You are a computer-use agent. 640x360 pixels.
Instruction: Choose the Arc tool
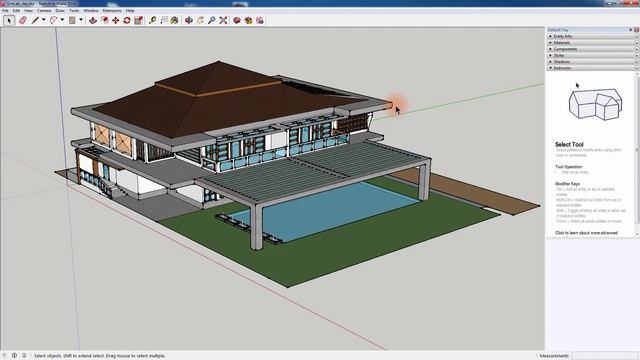pyautogui.click(x=53, y=20)
